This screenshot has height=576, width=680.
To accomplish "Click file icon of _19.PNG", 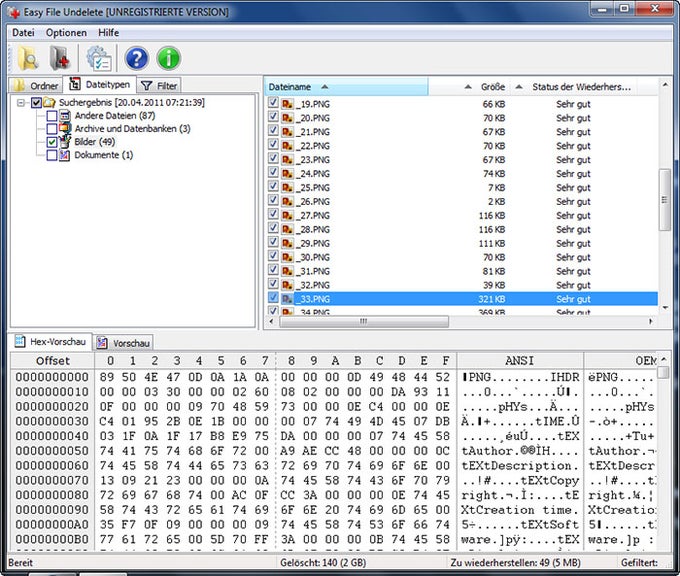I will coord(287,104).
